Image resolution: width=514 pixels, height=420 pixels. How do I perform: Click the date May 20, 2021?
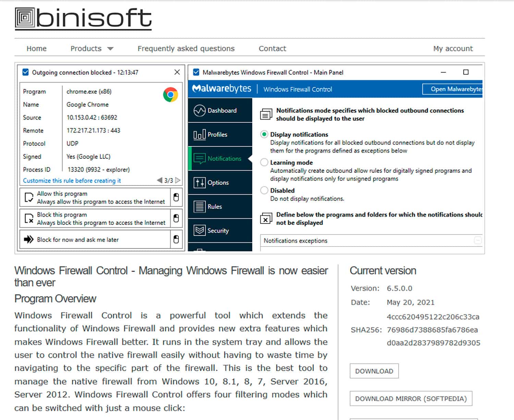[411, 302]
